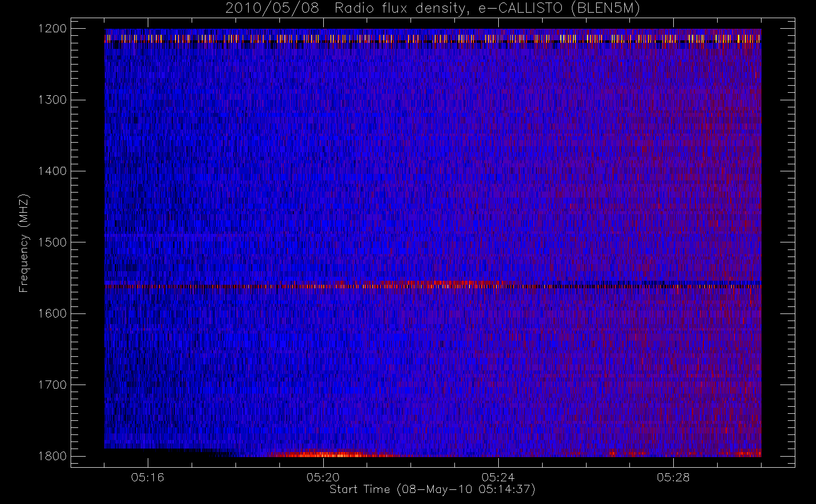Click the 05:16 time tick label
Screen dimensions: 816x504
[148, 477]
